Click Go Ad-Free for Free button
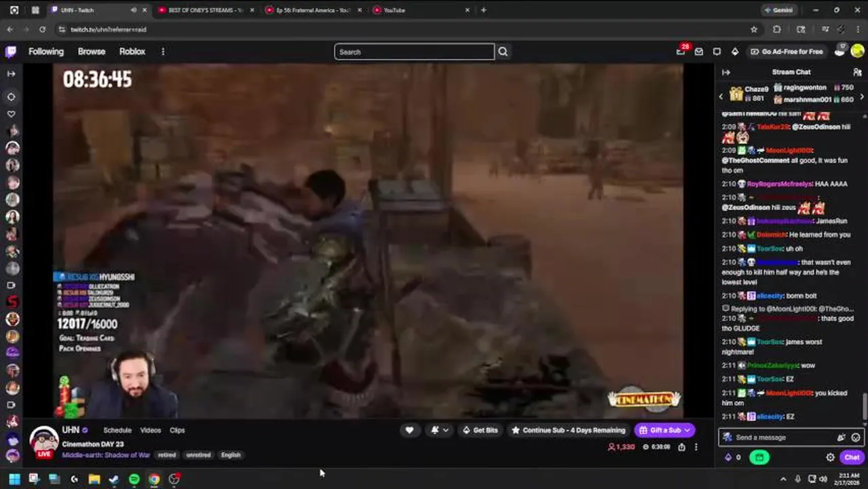Viewport: 868px width, 489px height. pos(787,52)
